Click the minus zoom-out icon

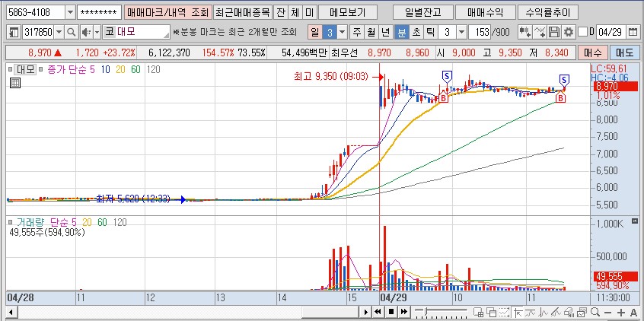click(x=608, y=312)
